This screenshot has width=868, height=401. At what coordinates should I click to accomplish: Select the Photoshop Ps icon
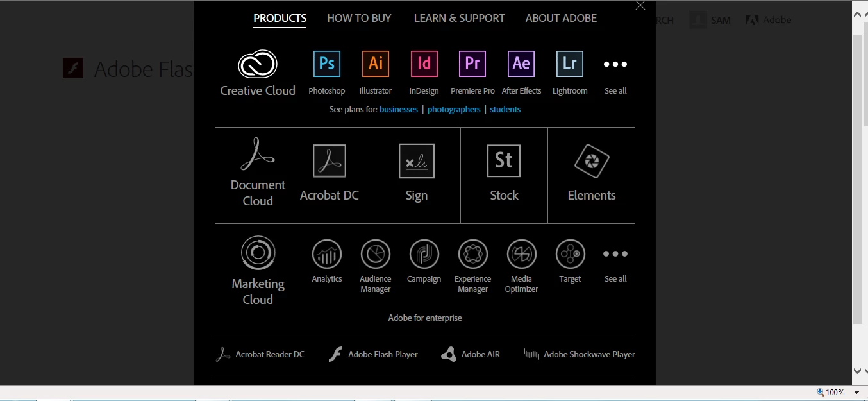[327, 64]
